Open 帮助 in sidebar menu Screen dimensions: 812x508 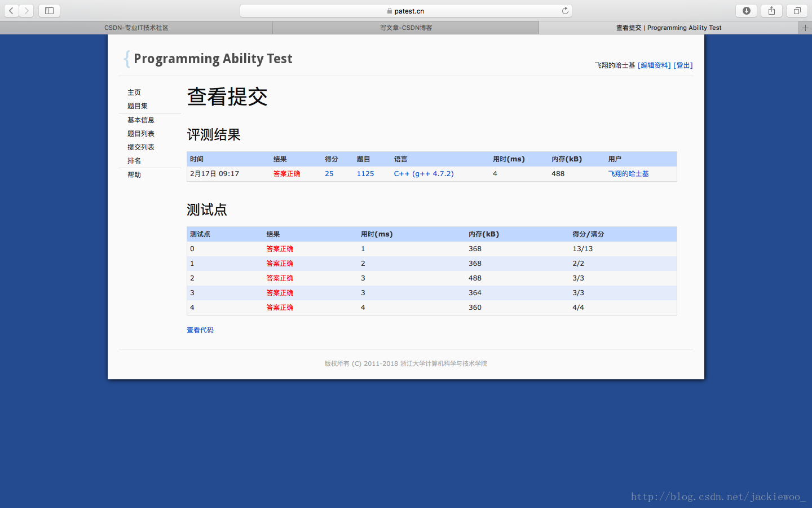(x=134, y=175)
